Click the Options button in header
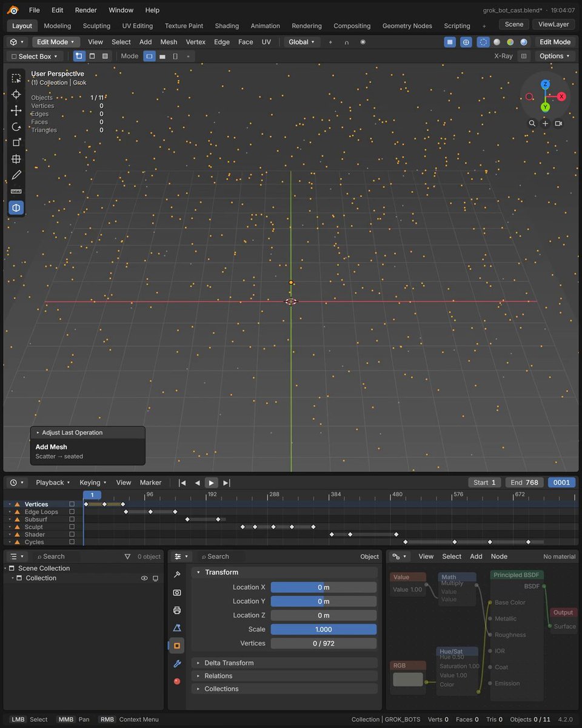 pos(555,56)
